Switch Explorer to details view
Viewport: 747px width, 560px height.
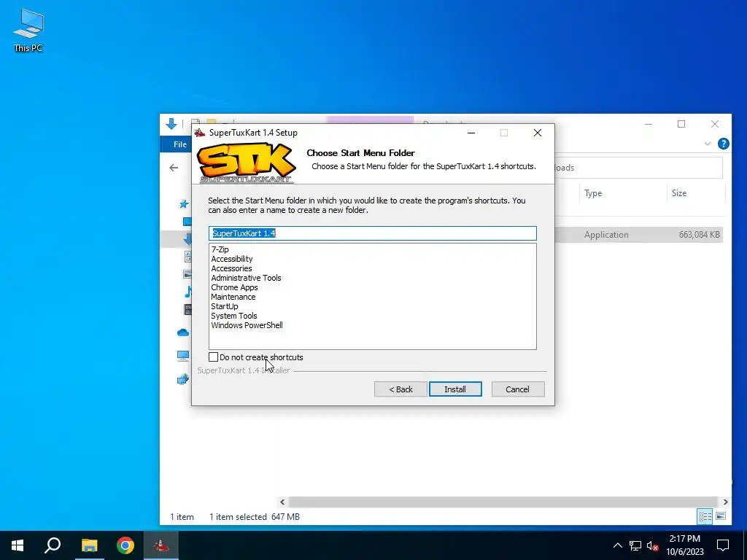coord(705,516)
